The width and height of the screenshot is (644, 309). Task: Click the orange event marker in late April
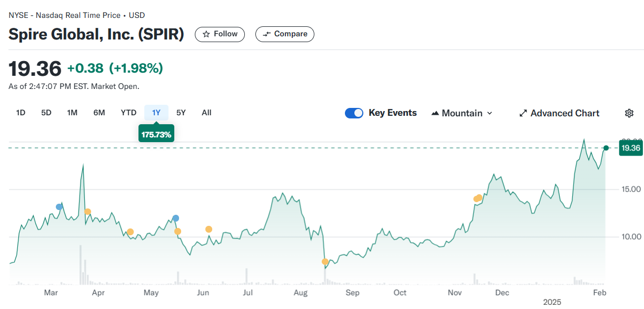[x=130, y=232]
